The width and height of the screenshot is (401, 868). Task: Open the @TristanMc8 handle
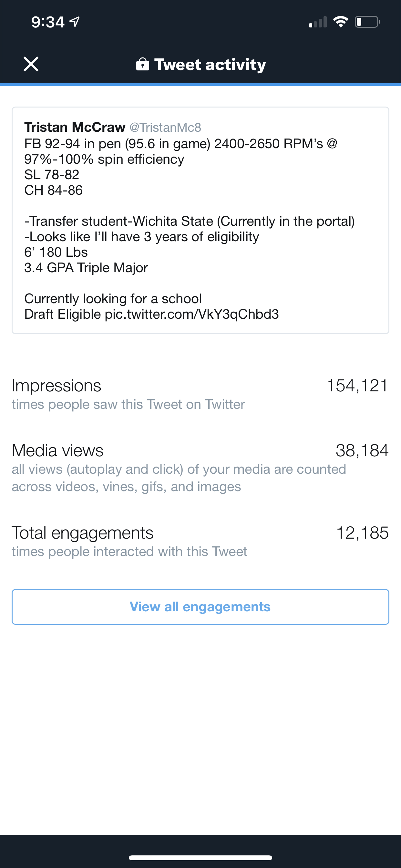click(x=165, y=127)
